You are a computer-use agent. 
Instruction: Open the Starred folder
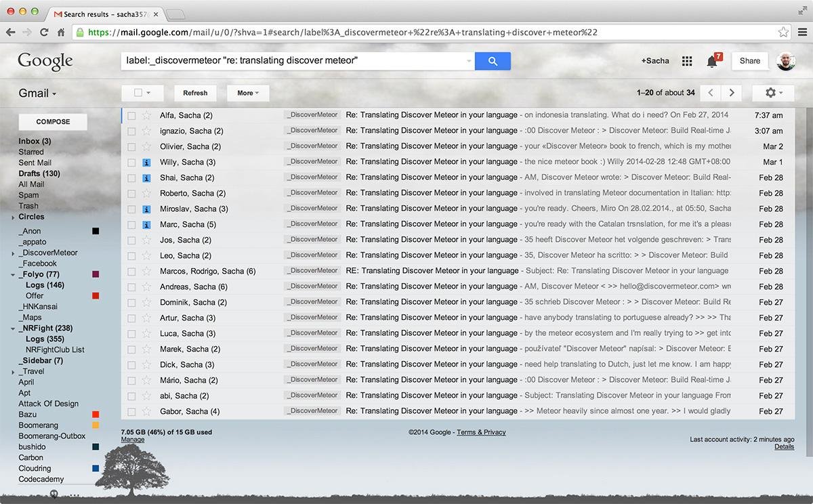[31, 152]
